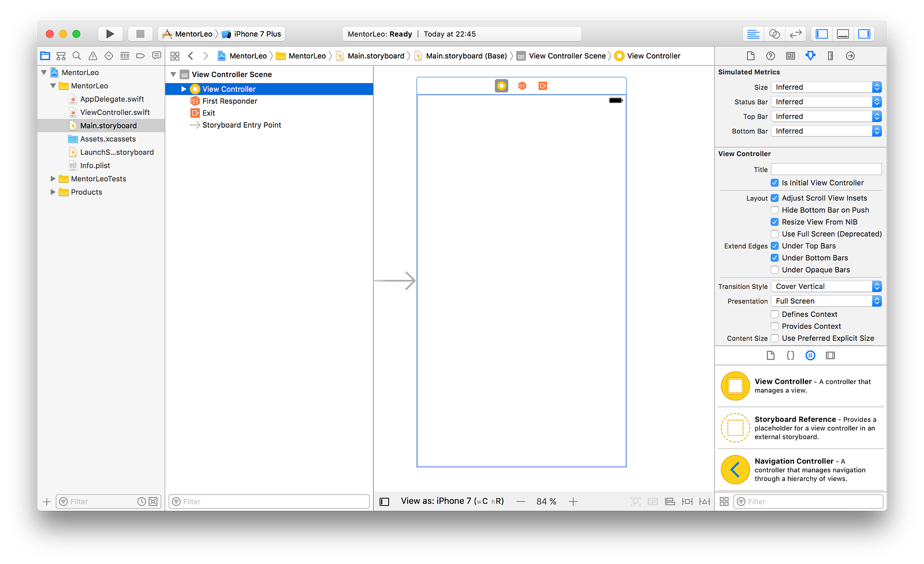Viewport: 924px width, 564px height.
Task: Click View as: iPhone 7 device bar
Action: [x=452, y=501]
